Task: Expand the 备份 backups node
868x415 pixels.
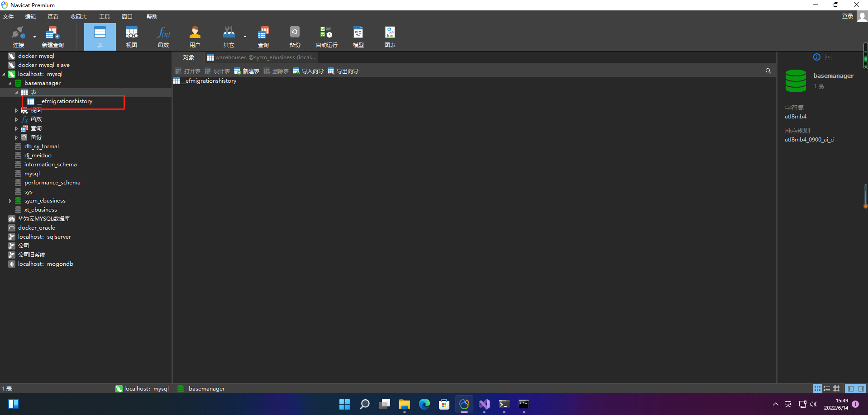Action: coord(16,137)
